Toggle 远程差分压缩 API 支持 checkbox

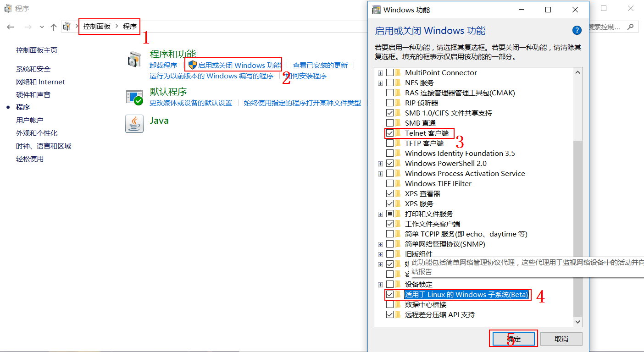tap(390, 314)
